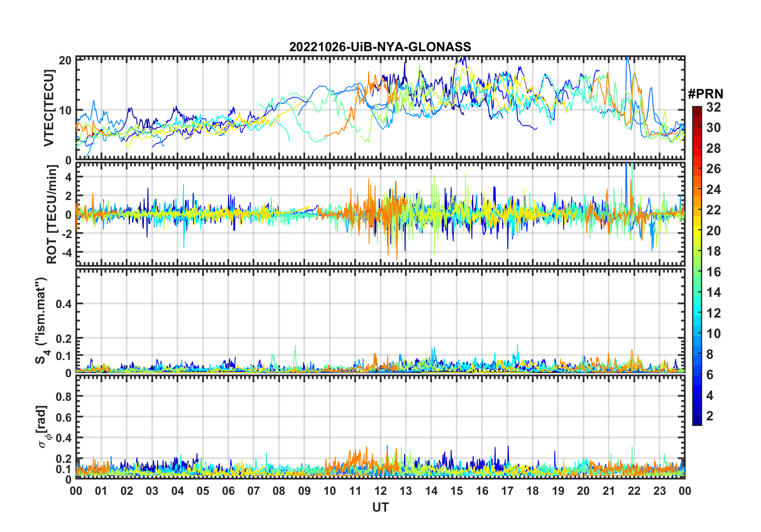Click the PRN colorbar tick label 4
This screenshot has height=532, width=761.
[x=710, y=396]
